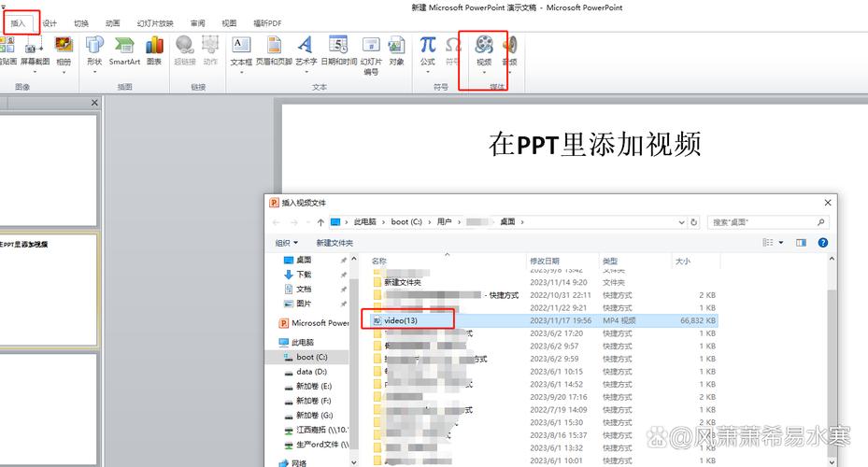
Task: Switch to the 福昕PDF tab
Action: coord(267,23)
